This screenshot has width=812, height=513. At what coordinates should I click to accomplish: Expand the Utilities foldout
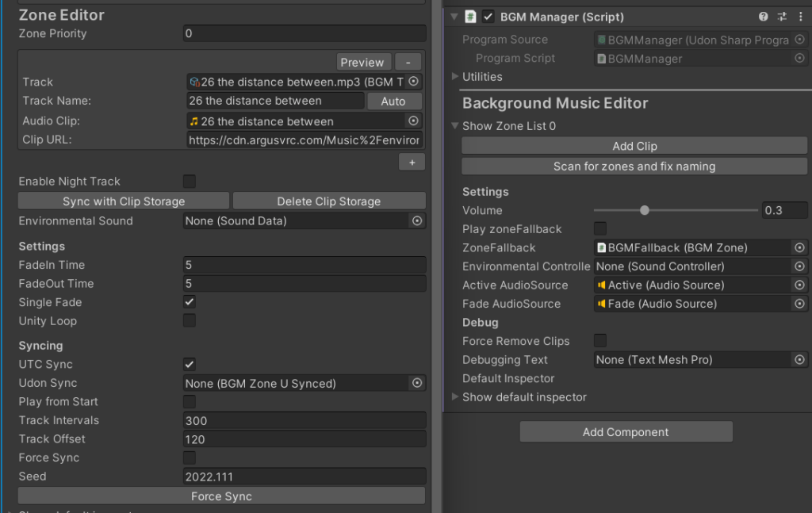455,77
